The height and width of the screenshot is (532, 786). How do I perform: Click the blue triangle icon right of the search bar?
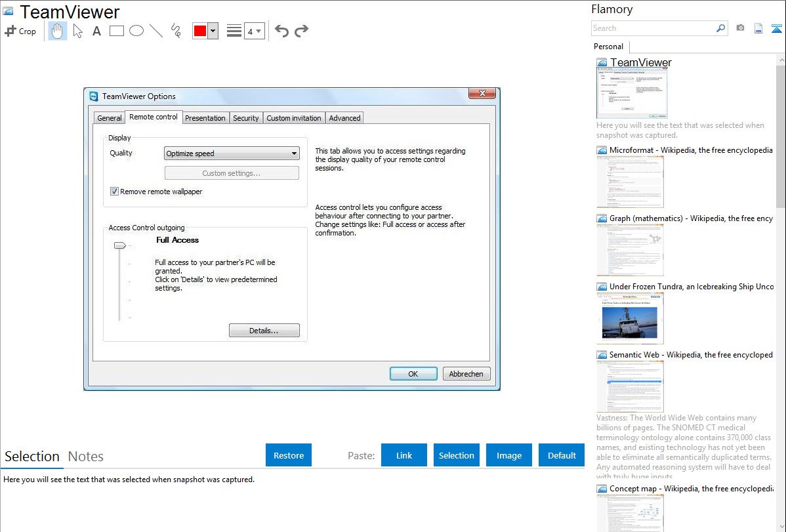tap(776, 28)
